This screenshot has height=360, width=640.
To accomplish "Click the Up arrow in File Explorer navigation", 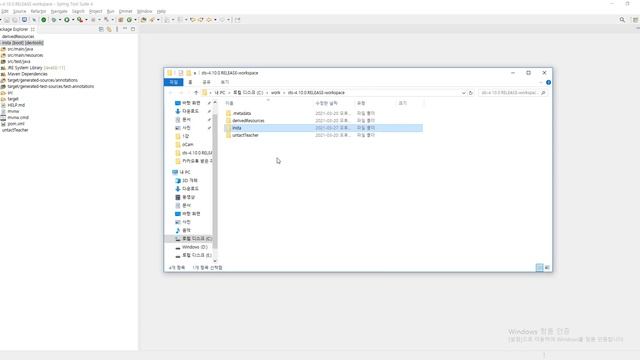I will coord(196,93).
